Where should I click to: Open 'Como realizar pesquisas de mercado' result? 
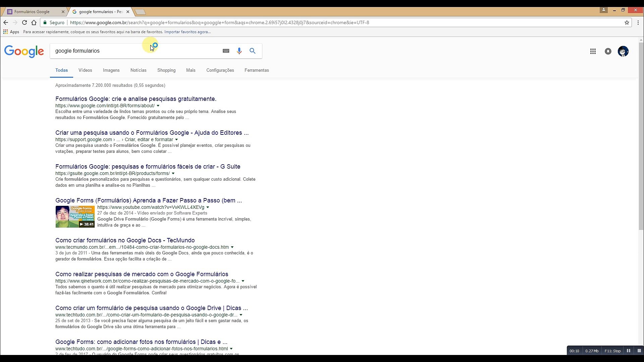point(142,274)
